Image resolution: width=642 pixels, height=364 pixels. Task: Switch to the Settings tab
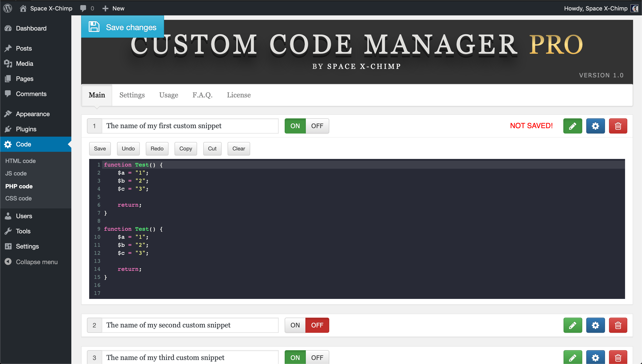[x=132, y=95]
